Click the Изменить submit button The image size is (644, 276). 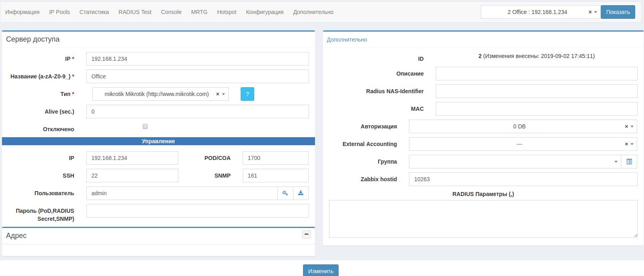point(320,271)
